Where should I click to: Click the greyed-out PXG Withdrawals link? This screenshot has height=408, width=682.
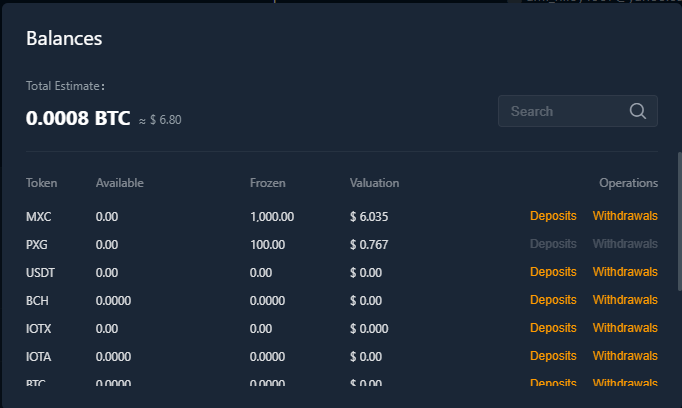[625, 244]
